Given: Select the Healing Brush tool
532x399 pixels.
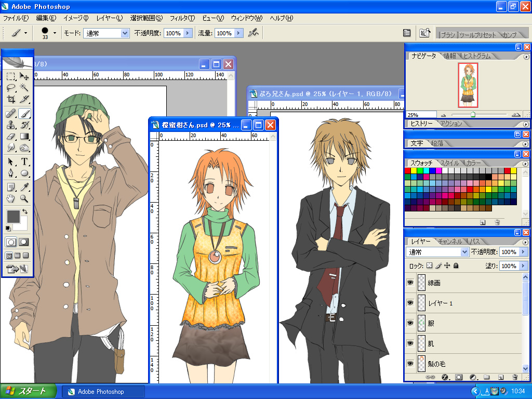Looking at the screenshot, I should [x=11, y=113].
